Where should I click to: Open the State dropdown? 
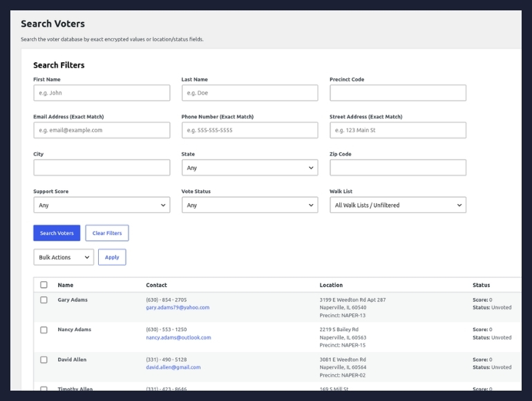(x=249, y=168)
